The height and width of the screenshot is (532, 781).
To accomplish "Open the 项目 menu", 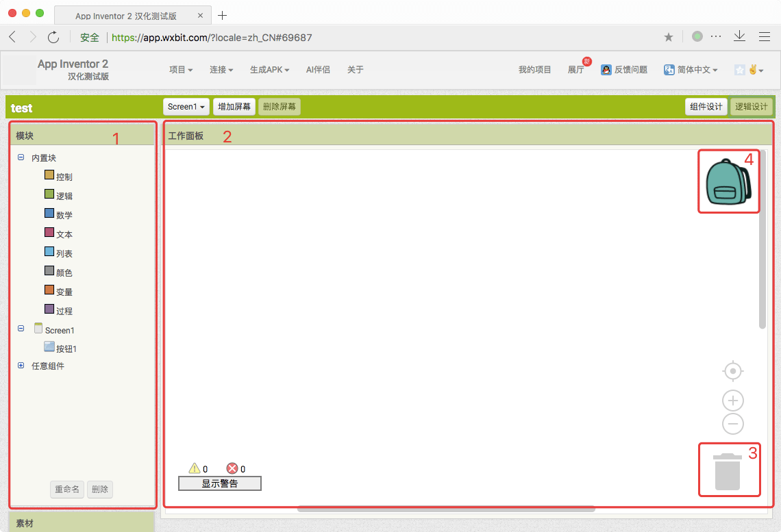I will click(181, 70).
